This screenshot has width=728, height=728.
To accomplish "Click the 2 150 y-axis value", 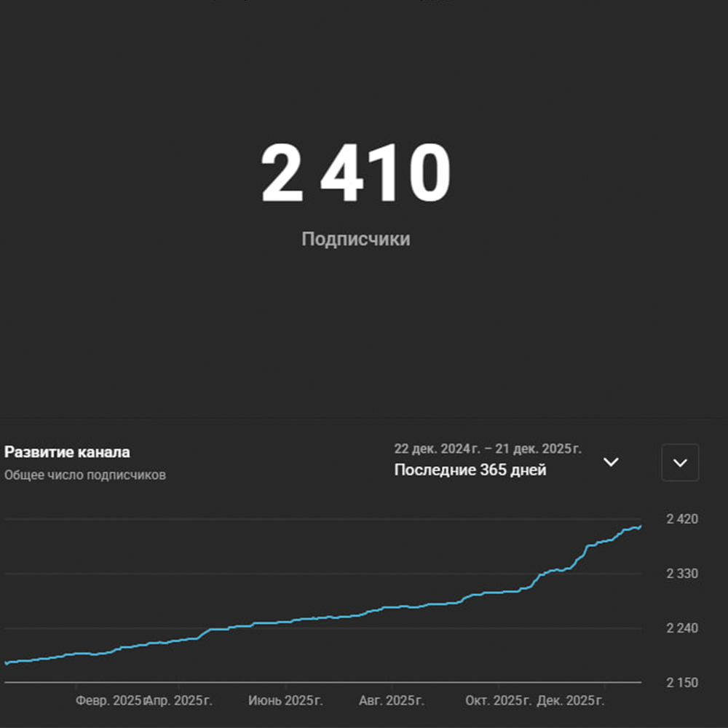I will coord(682,683).
